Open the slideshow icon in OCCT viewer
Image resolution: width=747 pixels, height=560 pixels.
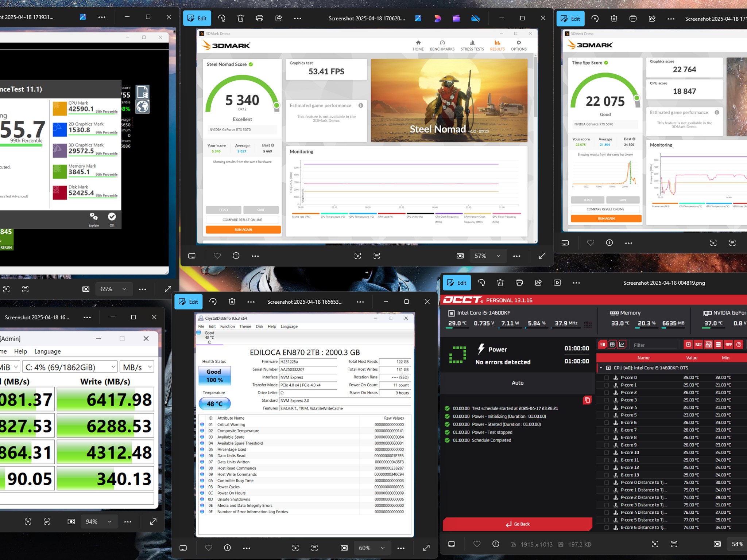click(x=557, y=283)
